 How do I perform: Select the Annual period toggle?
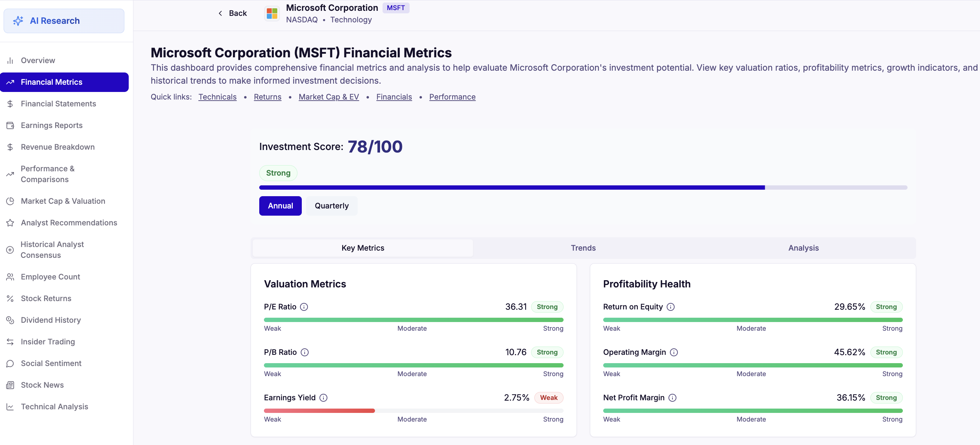pos(280,206)
